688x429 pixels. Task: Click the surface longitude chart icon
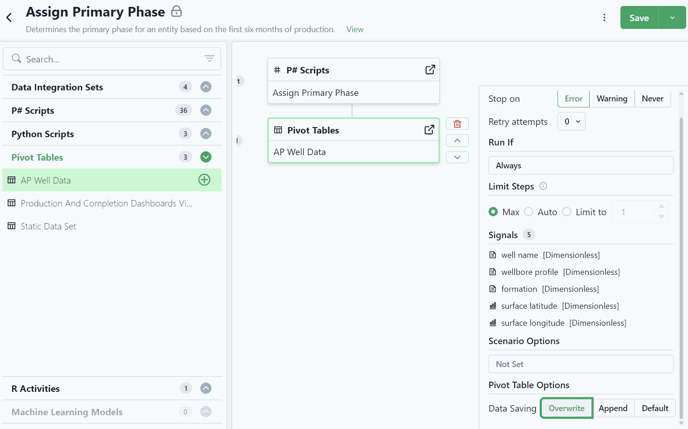coord(493,323)
